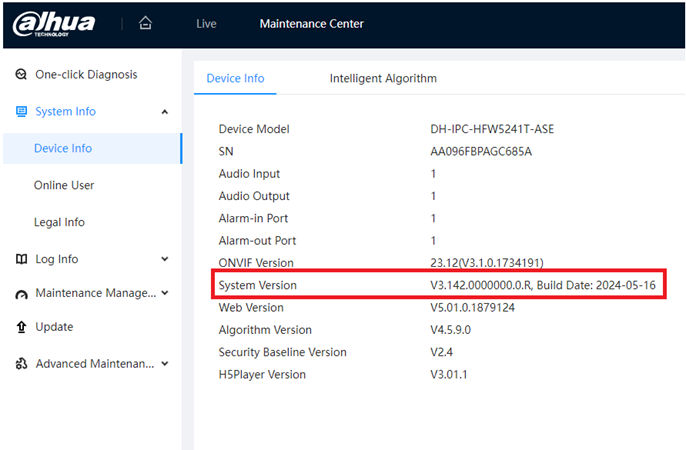Click the Advanced Maintenance icon
The width and height of the screenshot is (686, 450).
21,364
